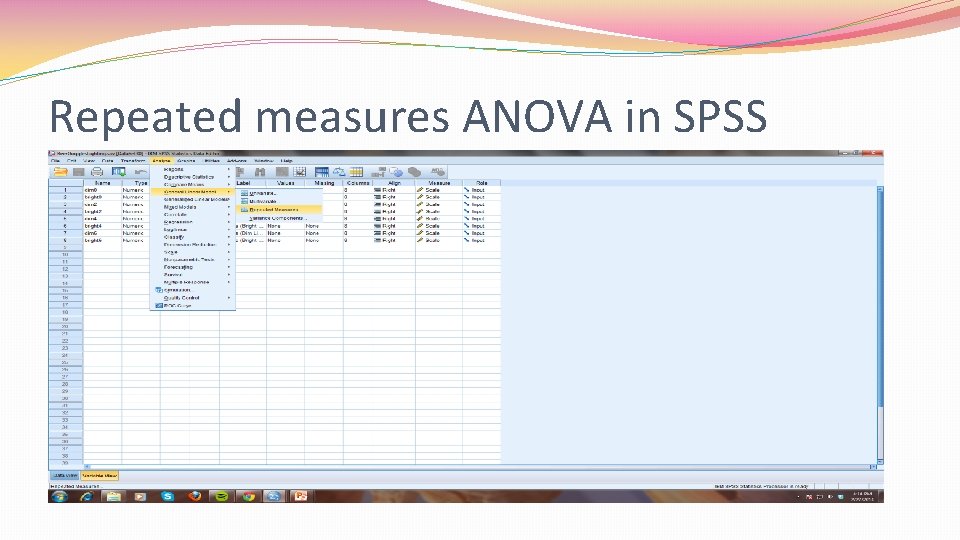This screenshot has height=540, width=960.
Task: Open Firefox from the taskbar
Action: [195, 496]
